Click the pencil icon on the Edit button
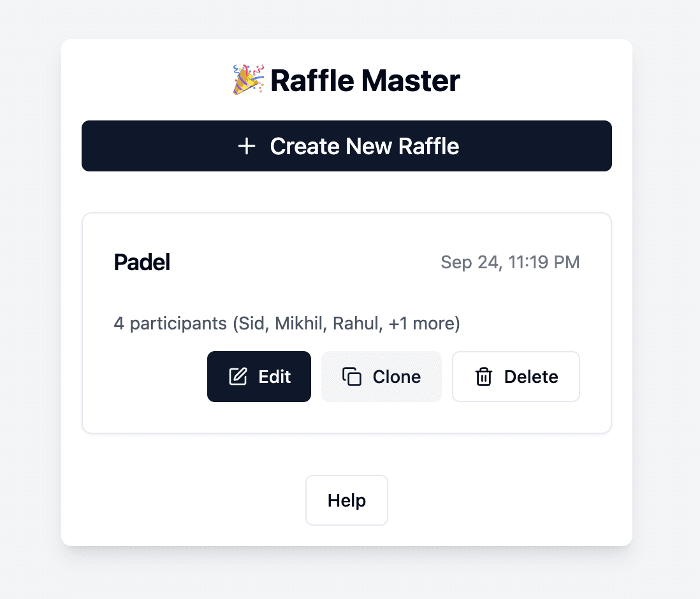Image resolution: width=700 pixels, height=599 pixels. 238,377
